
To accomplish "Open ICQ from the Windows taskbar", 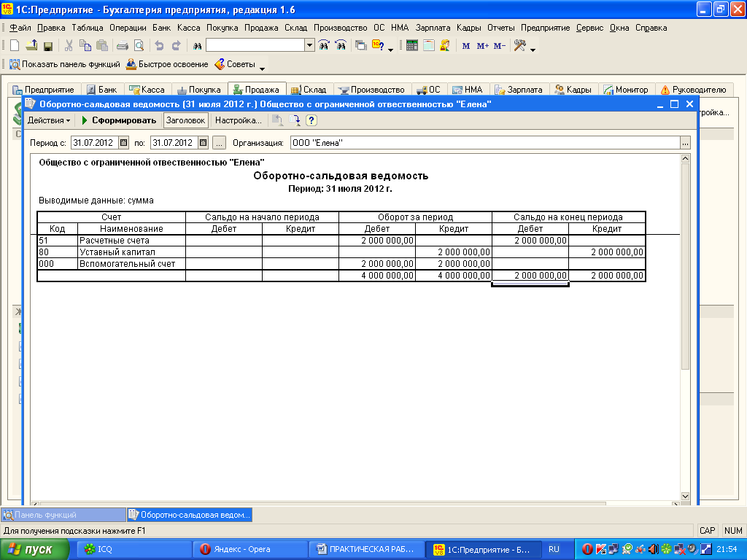I will 133,550.
